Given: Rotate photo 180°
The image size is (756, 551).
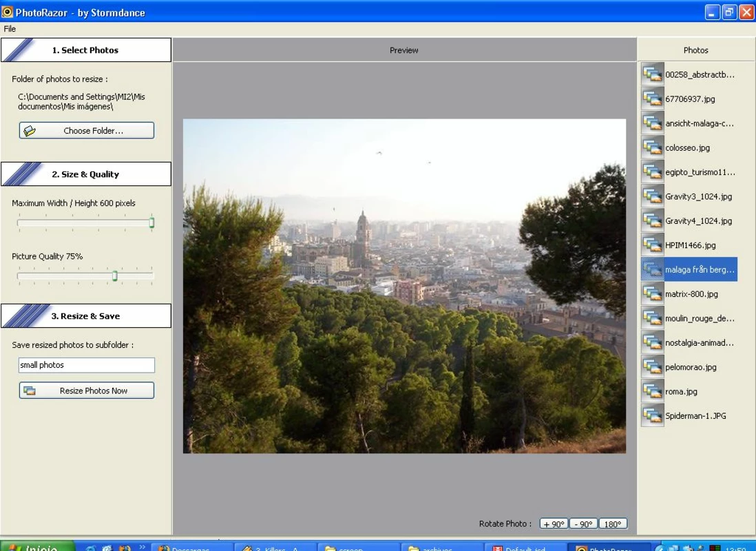Looking at the screenshot, I should coord(613,524).
